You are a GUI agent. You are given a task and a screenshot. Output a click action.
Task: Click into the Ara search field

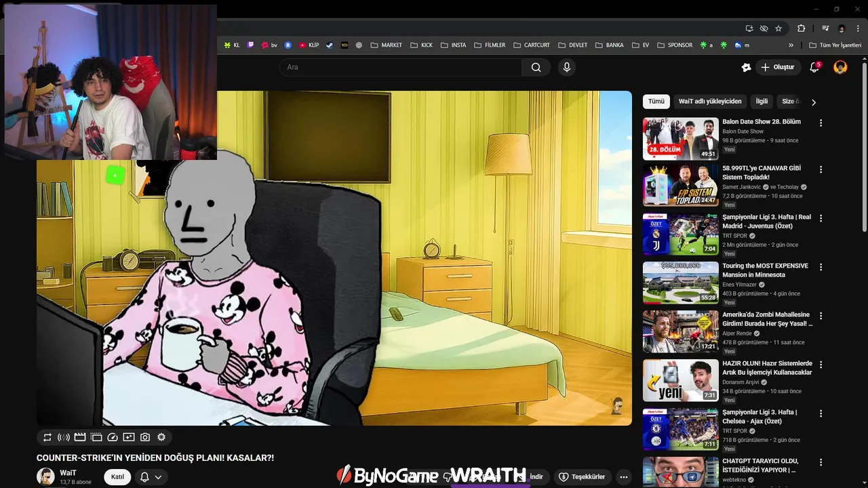400,67
